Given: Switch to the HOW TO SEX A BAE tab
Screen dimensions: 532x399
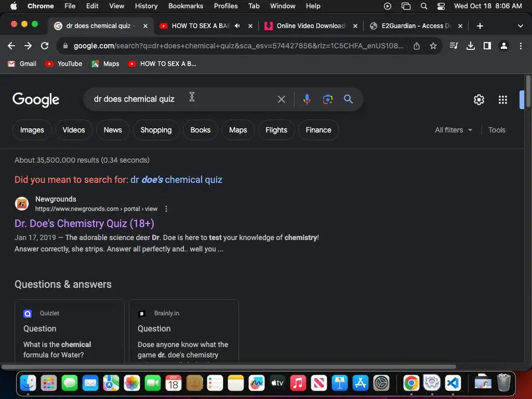Looking at the screenshot, I should 200,26.
